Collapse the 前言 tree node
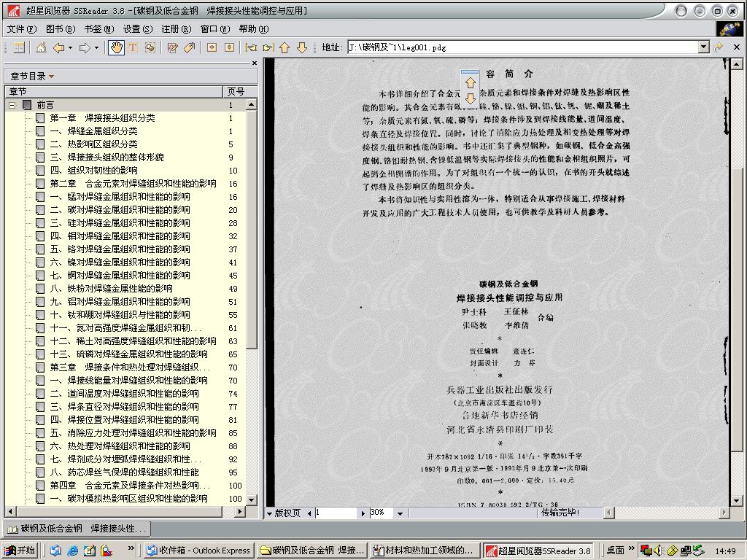 (x=12, y=105)
